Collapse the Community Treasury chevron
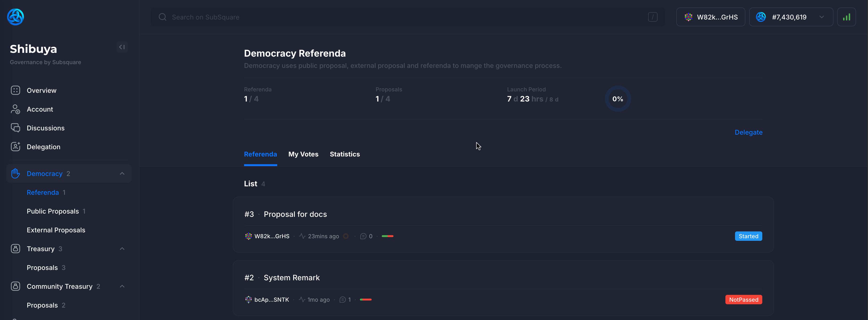The width and height of the screenshot is (868, 320). coord(122,286)
